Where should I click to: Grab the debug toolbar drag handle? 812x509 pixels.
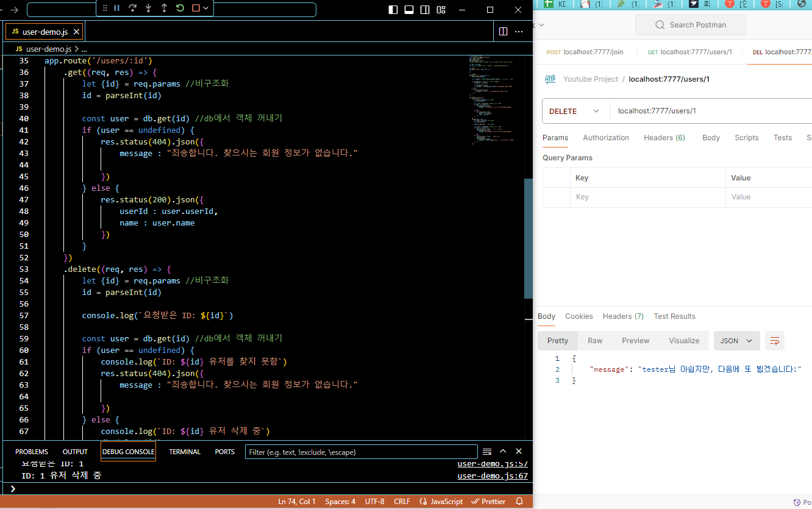click(x=105, y=8)
